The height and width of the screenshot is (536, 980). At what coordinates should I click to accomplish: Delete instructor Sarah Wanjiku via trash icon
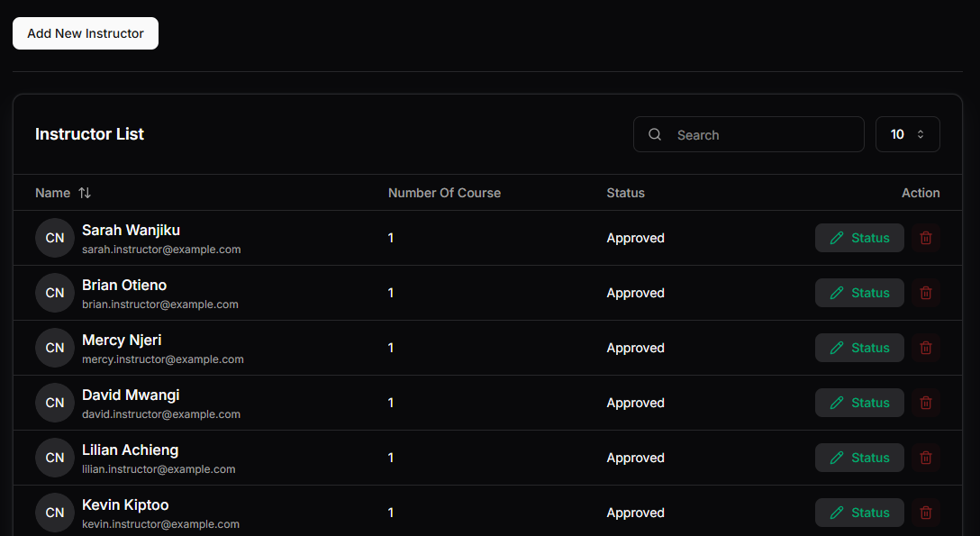(925, 238)
